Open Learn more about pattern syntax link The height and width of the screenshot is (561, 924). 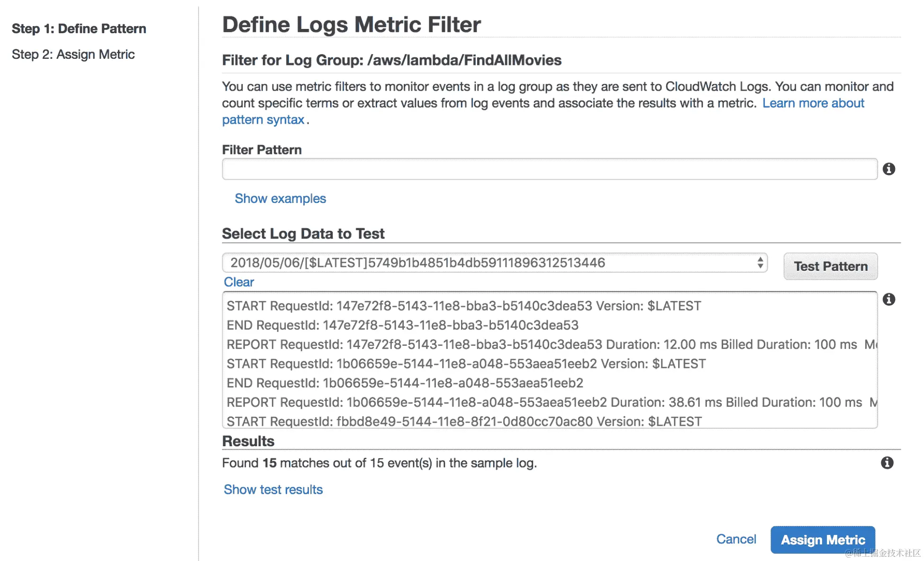click(x=813, y=103)
